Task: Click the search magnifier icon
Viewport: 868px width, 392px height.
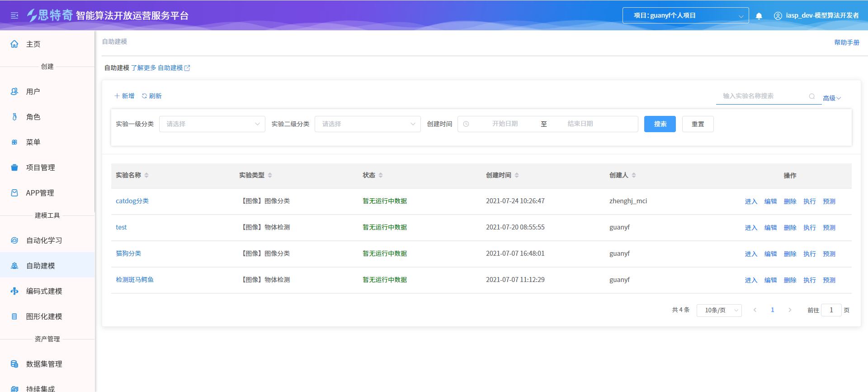Action: click(812, 96)
